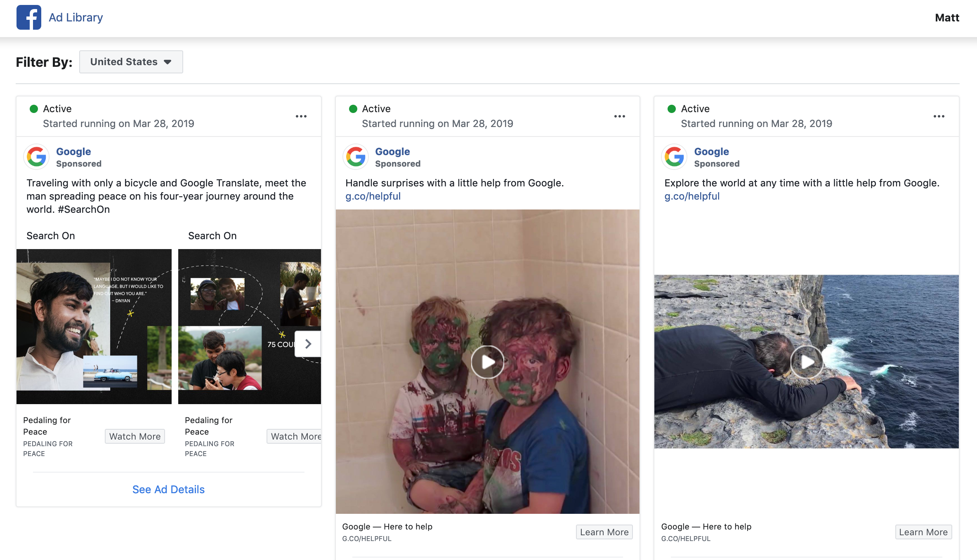The image size is (977, 560).
Task: Click the Google logo in the third ad
Action: [x=675, y=157]
